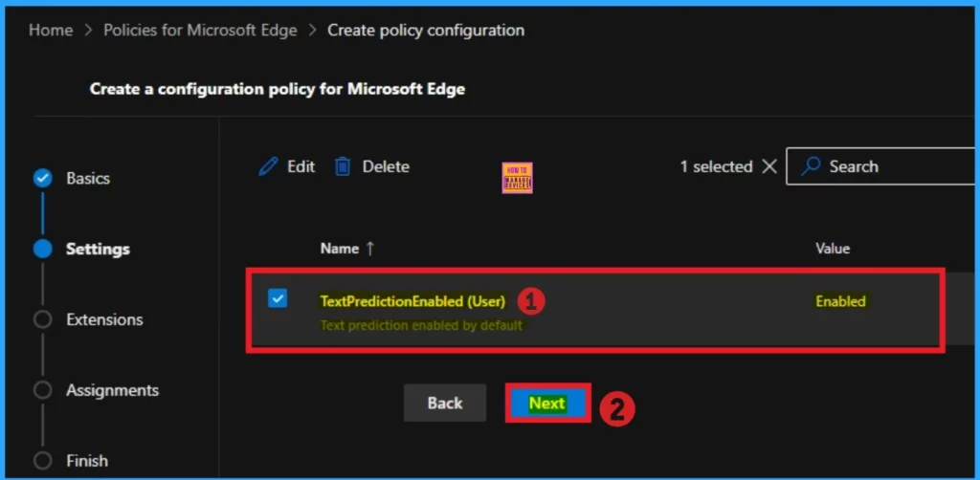The width and height of the screenshot is (980, 480).
Task: Click the Extensions step circle
Action: point(42,319)
